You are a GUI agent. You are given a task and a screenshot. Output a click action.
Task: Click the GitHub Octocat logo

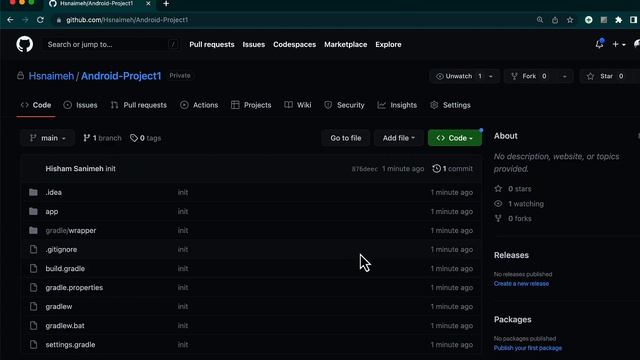tap(24, 44)
